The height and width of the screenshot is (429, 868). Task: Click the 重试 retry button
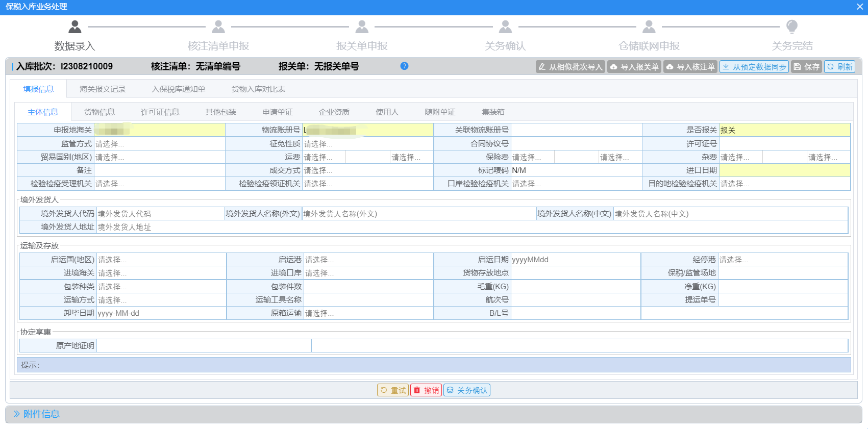click(393, 390)
